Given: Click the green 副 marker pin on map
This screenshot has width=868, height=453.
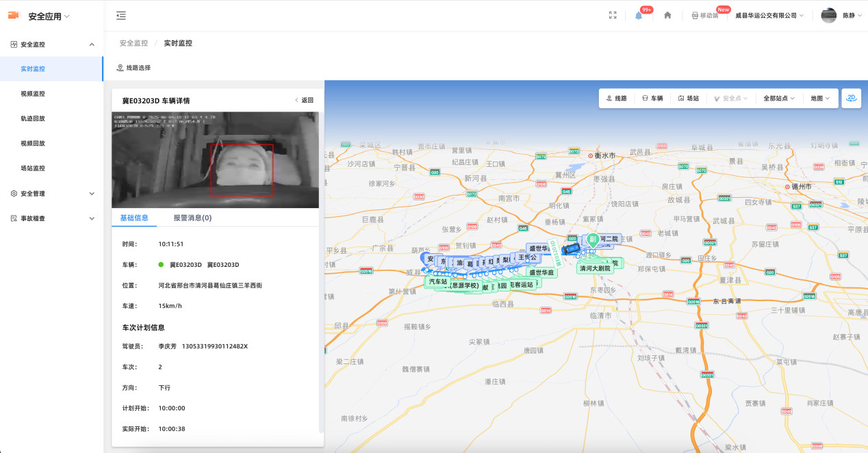Looking at the screenshot, I should click(592, 240).
